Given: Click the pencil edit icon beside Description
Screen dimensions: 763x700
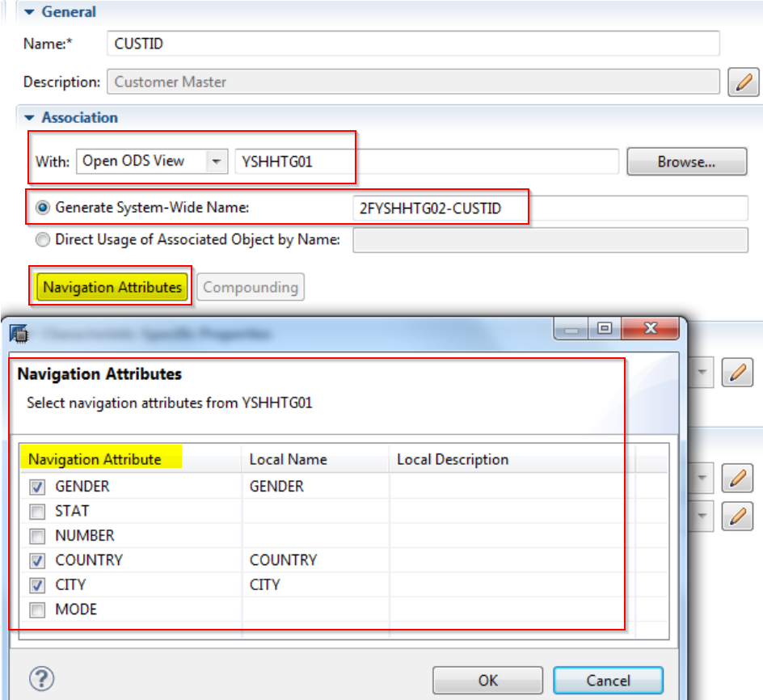Looking at the screenshot, I should tap(743, 82).
